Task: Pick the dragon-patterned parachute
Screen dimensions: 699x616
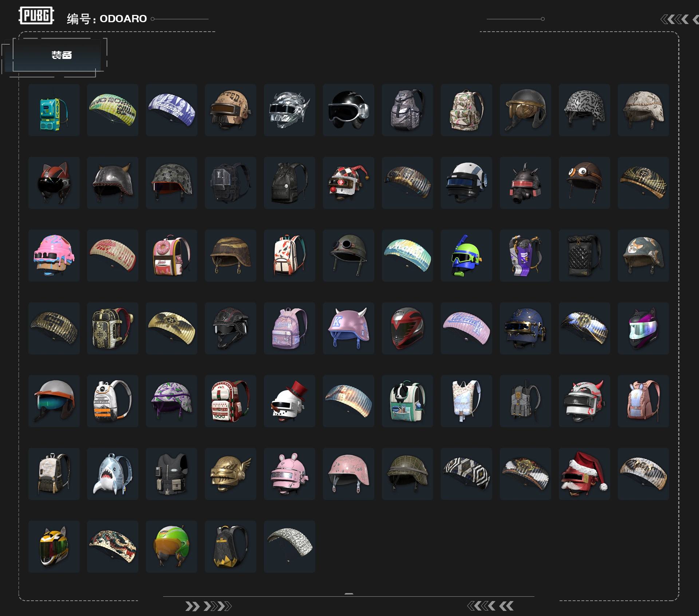Action: (x=113, y=547)
